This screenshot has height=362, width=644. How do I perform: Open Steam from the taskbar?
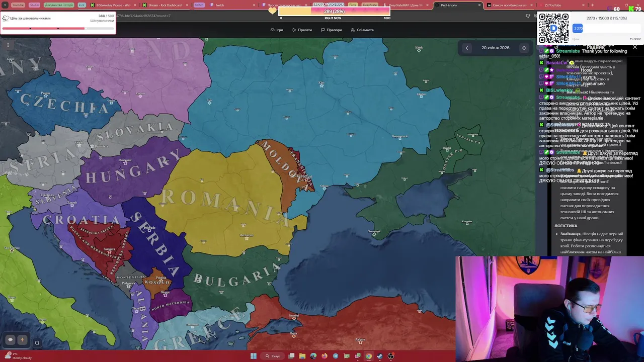(x=380, y=356)
